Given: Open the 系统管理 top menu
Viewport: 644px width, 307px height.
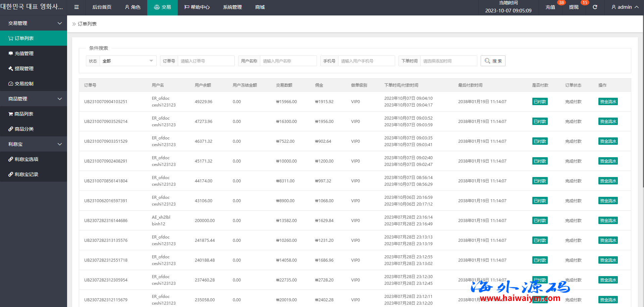Looking at the screenshot, I should coord(232,7).
